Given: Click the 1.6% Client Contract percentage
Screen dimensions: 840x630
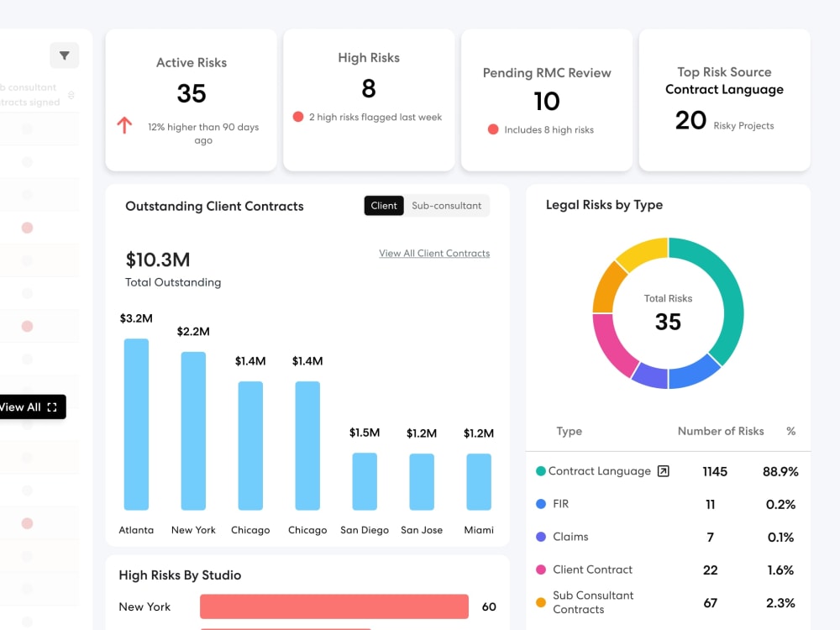Looking at the screenshot, I should 780,570.
